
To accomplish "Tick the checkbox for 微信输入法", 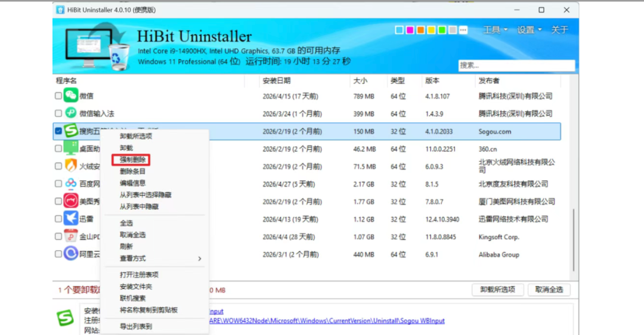I will pyautogui.click(x=58, y=113).
